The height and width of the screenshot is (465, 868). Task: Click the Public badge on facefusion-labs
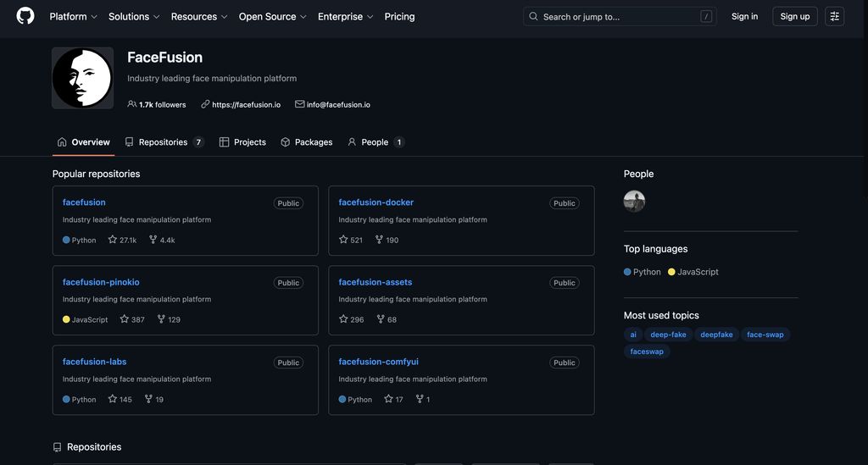288,363
